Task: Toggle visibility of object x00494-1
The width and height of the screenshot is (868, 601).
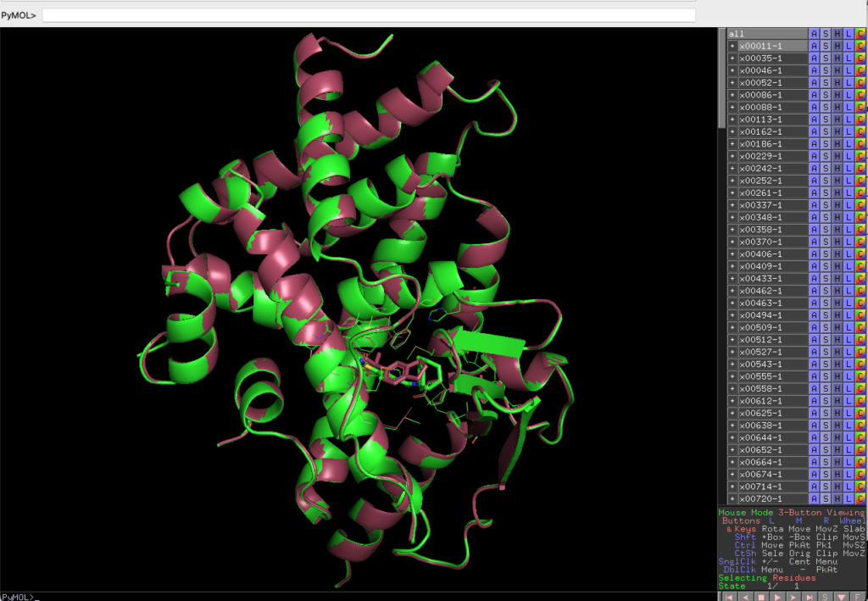Action: pos(773,315)
